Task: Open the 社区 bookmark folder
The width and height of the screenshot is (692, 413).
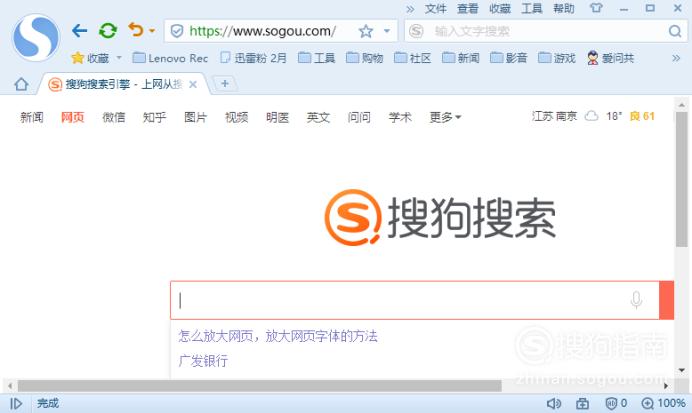Action: click(413, 58)
